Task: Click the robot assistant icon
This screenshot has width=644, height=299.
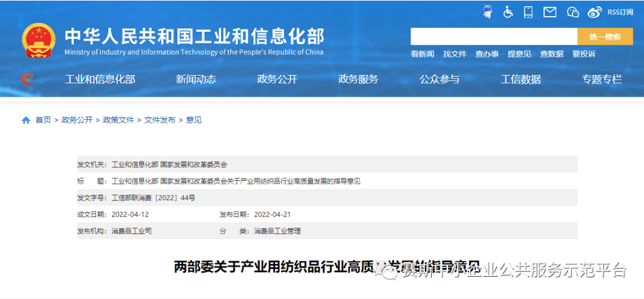Action: pyautogui.click(x=487, y=11)
